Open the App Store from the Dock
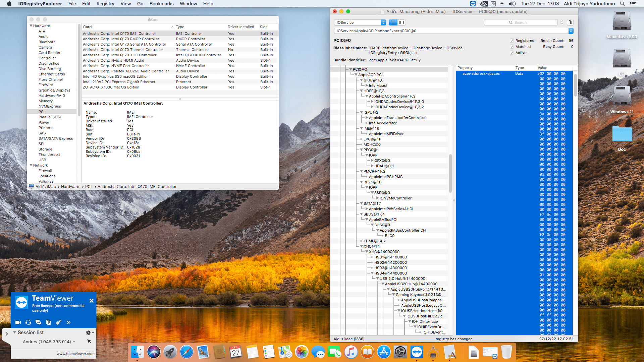644x362 pixels. pos(384,352)
